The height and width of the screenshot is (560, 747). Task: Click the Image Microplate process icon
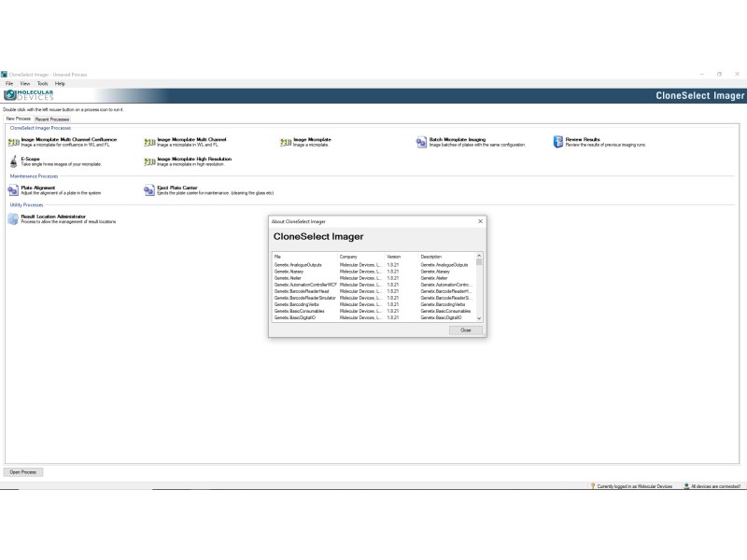286,143
